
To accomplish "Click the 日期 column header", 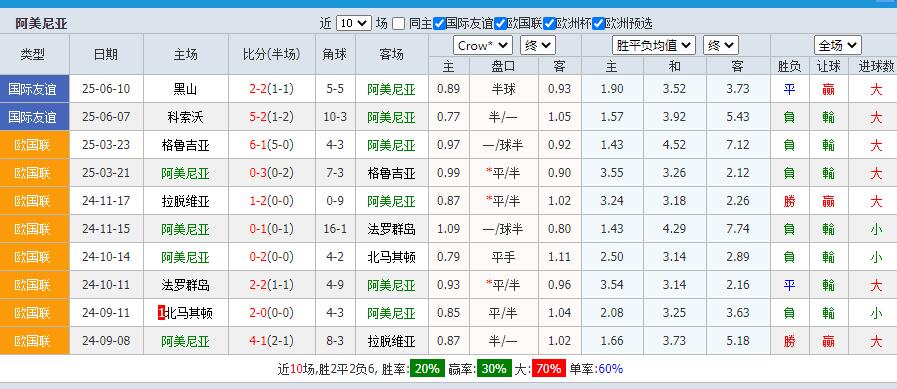I will pos(106,54).
